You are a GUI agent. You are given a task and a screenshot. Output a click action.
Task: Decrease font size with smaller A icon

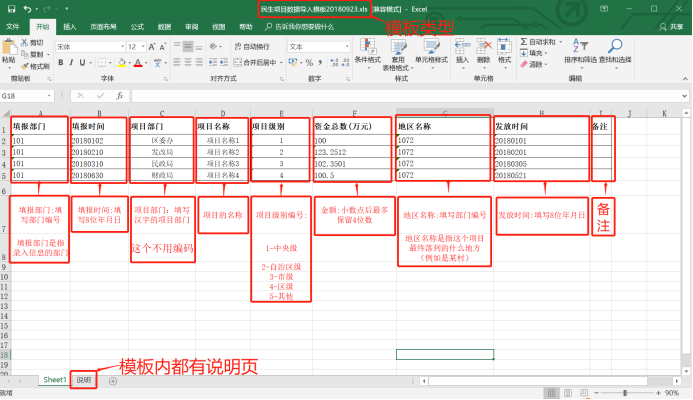tap(163, 47)
